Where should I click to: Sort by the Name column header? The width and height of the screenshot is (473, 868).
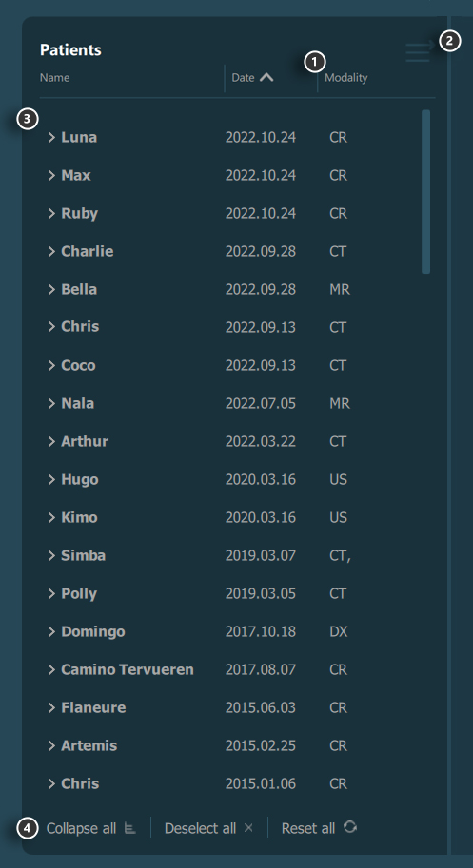pos(55,78)
